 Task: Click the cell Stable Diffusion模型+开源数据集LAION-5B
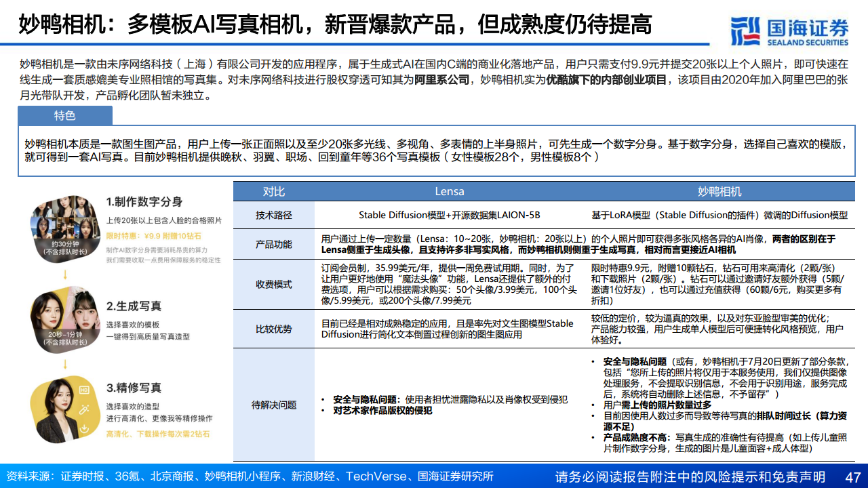[450, 215]
